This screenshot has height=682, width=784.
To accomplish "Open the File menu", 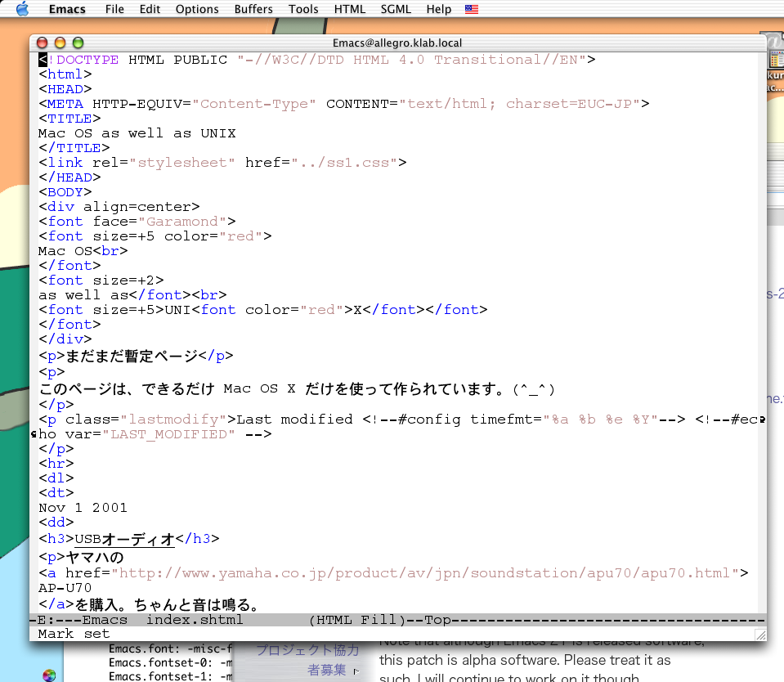I will [x=114, y=9].
